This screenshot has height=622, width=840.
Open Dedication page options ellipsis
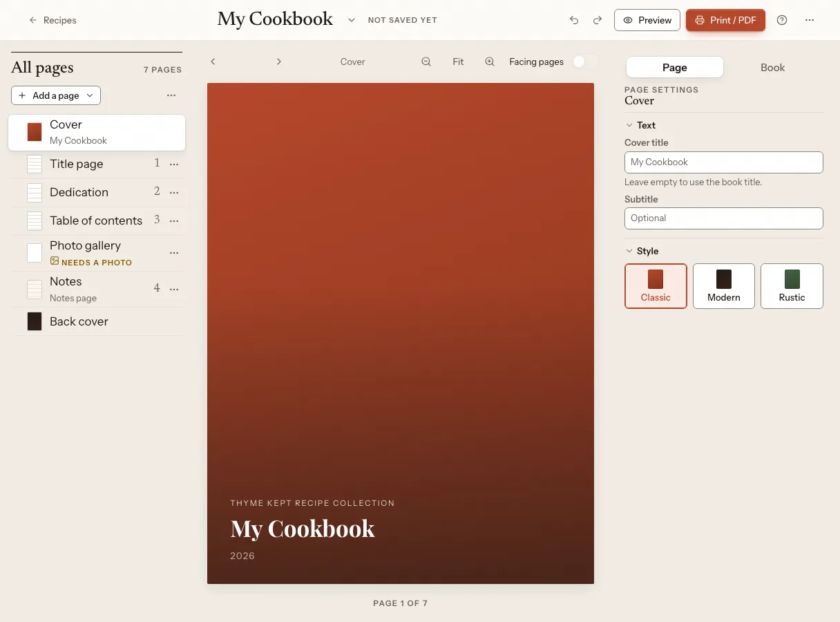(174, 193)
